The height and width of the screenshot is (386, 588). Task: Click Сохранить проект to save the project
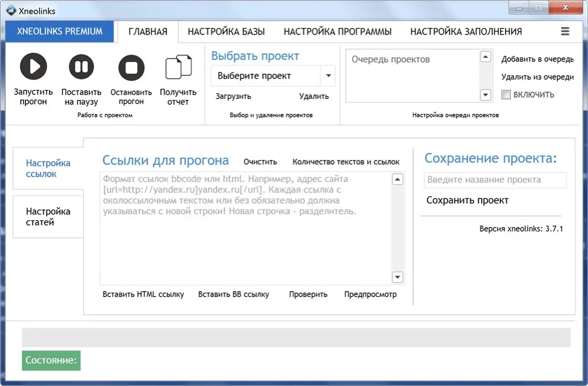(466, 200)
